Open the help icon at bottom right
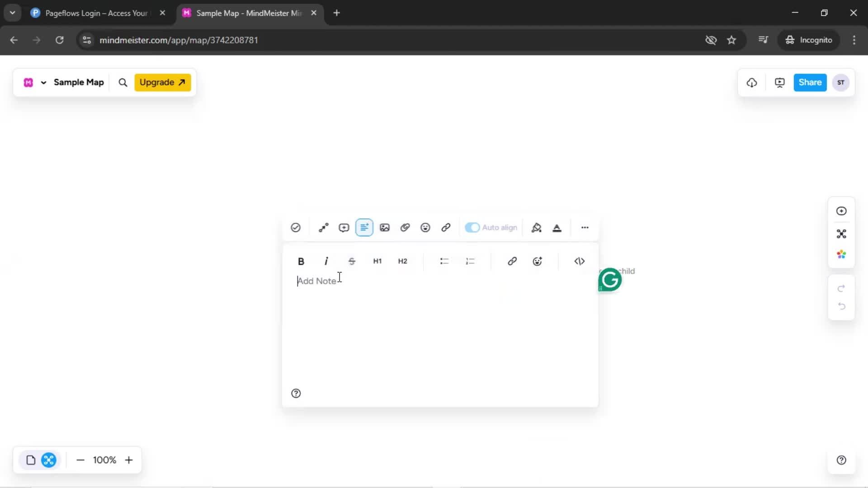The width and height of the screenshot is (868, 488). (841, 460)
